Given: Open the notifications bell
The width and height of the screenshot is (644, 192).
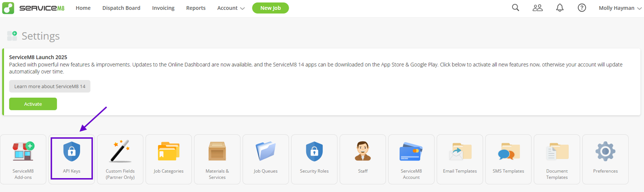Looking at the screenshot, I should pos(559,8).
